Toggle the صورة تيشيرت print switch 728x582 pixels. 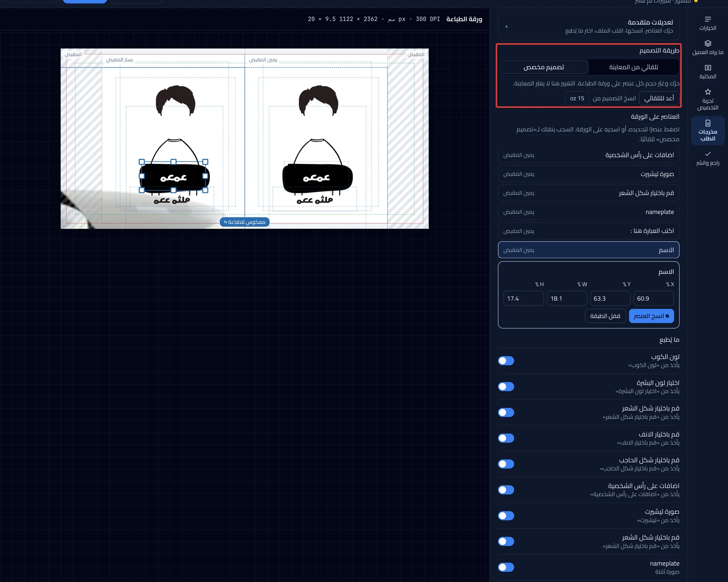(x=506, y=516)
